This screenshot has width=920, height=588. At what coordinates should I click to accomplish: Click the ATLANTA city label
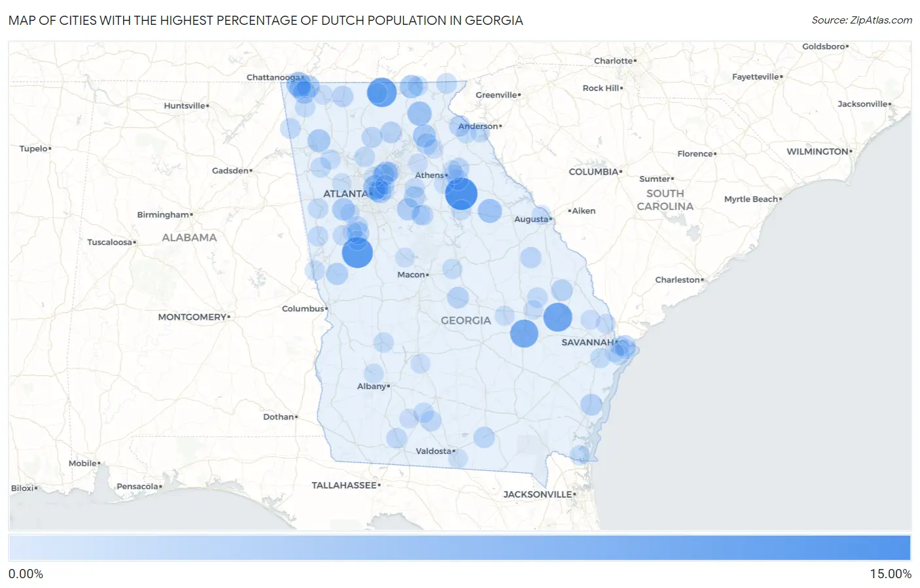[345, 194]
